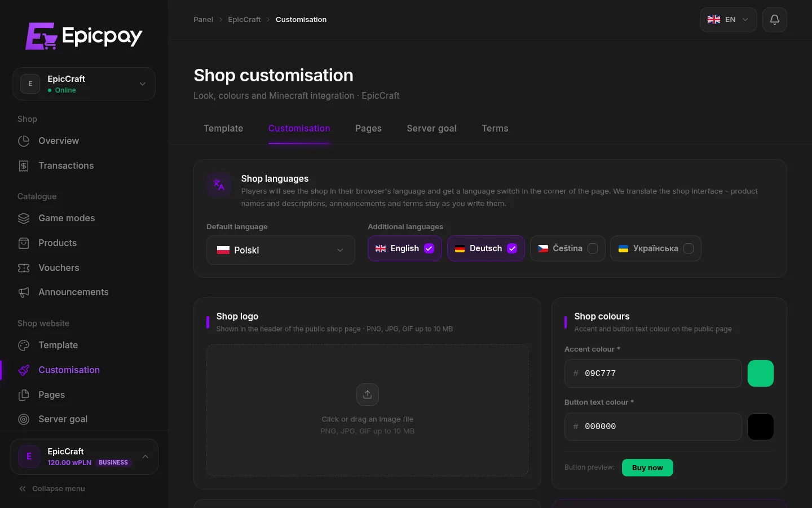Image resolution: width=812 pixels, height=508 pixels.
Task: Open the Default language Polski dropdown
Action: (x=281, y=250)
